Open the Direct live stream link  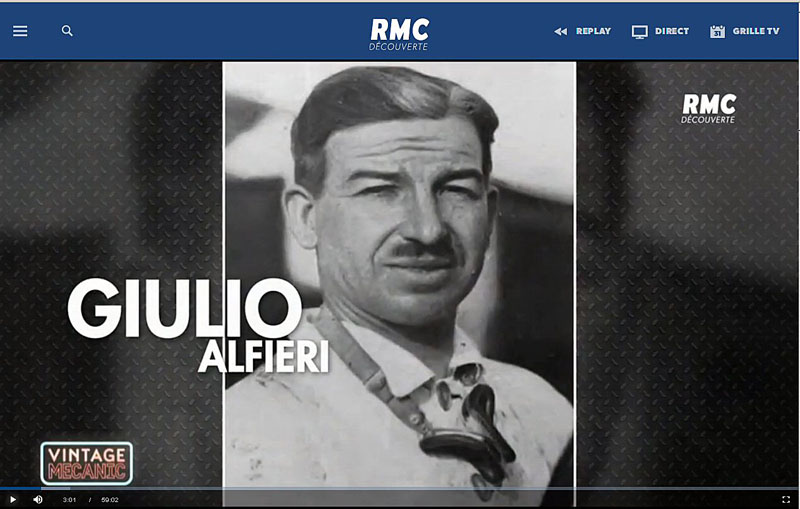672,32
